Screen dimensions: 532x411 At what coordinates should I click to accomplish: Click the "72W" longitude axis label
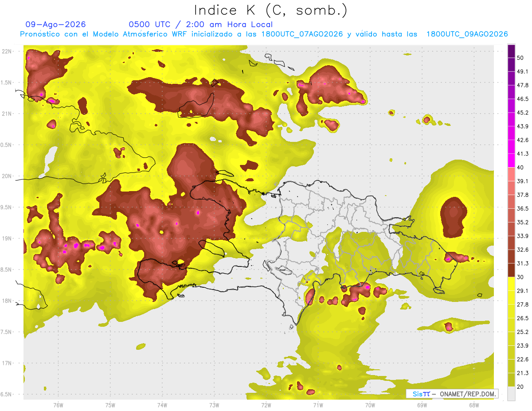[x=266, y=405]
